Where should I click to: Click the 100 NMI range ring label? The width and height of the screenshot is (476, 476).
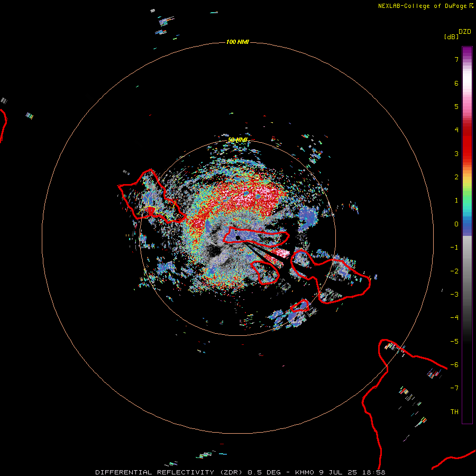pos(237,42)
